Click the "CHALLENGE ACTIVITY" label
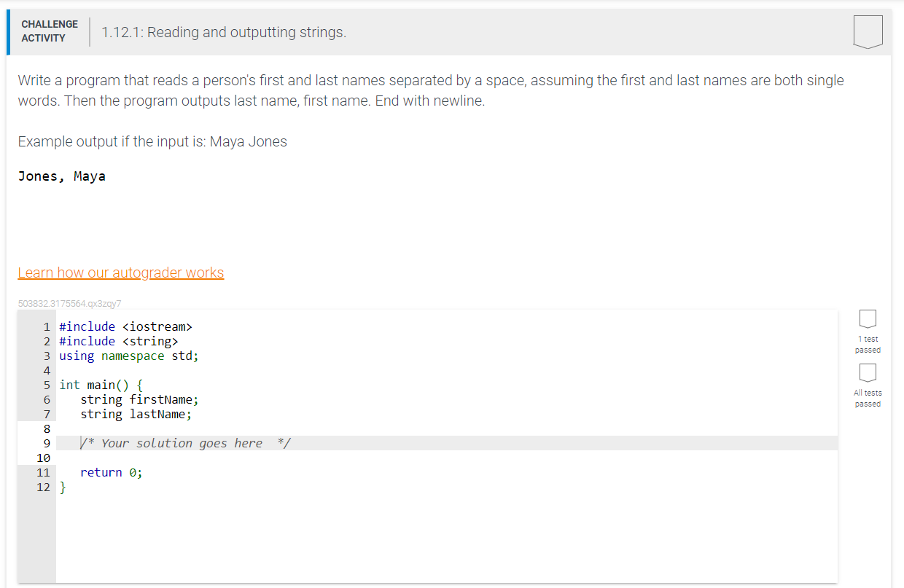 tap(49, 30)
